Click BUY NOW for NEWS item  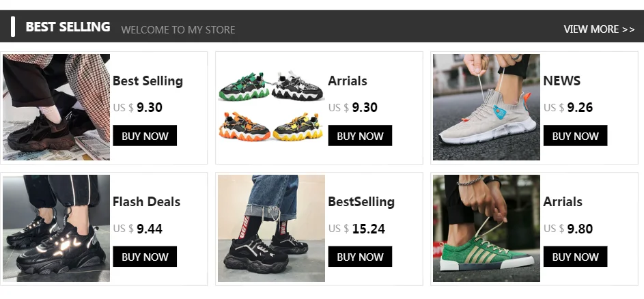click(x=576, y=136)
